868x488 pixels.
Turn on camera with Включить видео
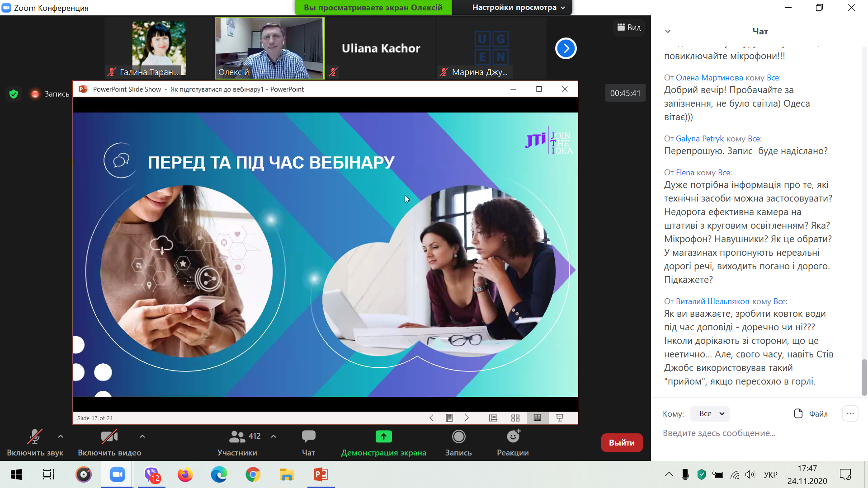[109, 436]
